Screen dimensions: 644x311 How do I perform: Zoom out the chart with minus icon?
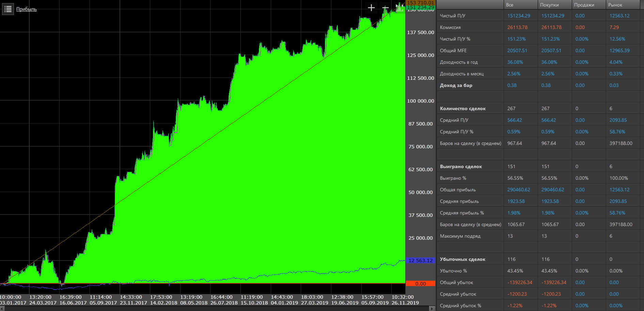tap(385, 8)
